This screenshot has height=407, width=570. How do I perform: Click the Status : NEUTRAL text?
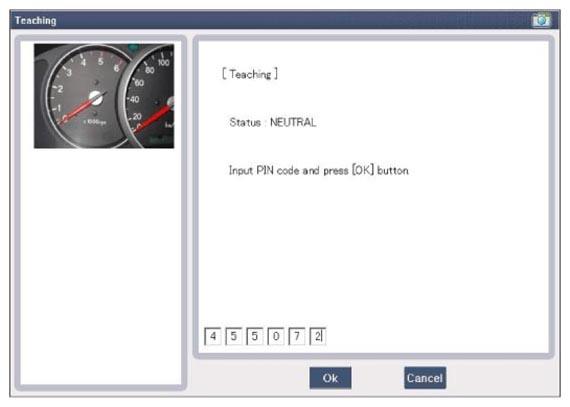click(273, 122)
